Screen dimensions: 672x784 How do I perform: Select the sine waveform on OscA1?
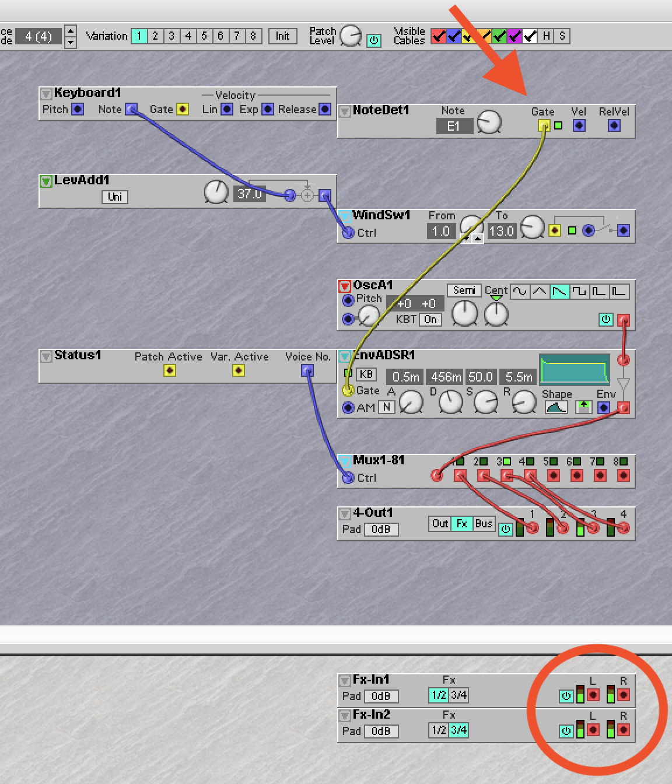(520, 291)
